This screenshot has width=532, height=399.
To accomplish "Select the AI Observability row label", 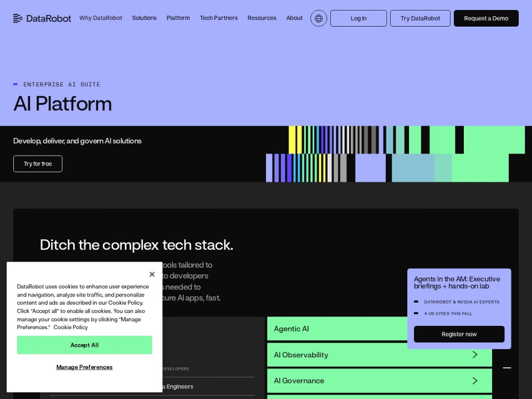I will (301, 355).
